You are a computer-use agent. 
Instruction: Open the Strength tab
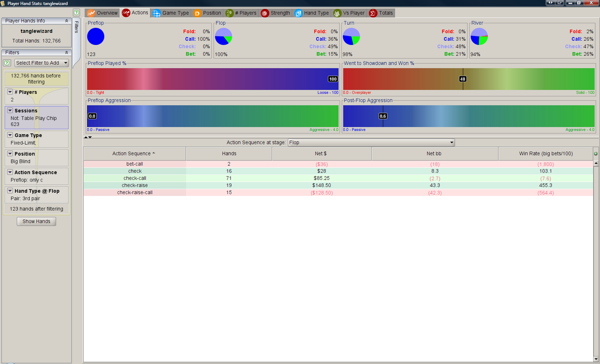(276, 13)
